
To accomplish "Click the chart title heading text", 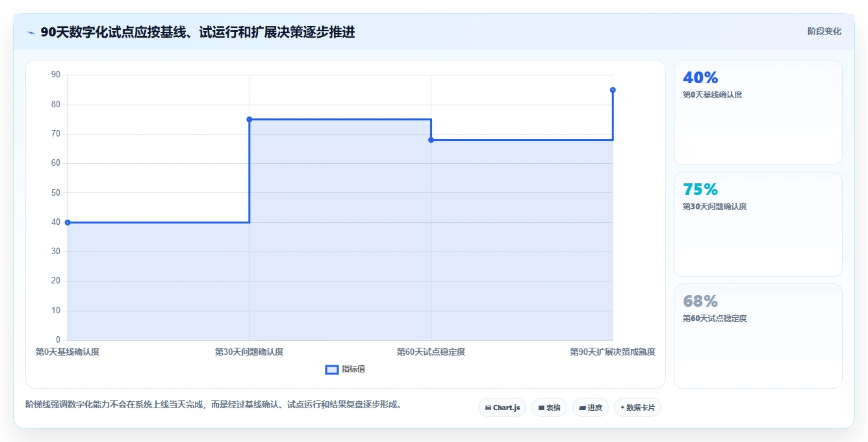I will pos(198,32).
